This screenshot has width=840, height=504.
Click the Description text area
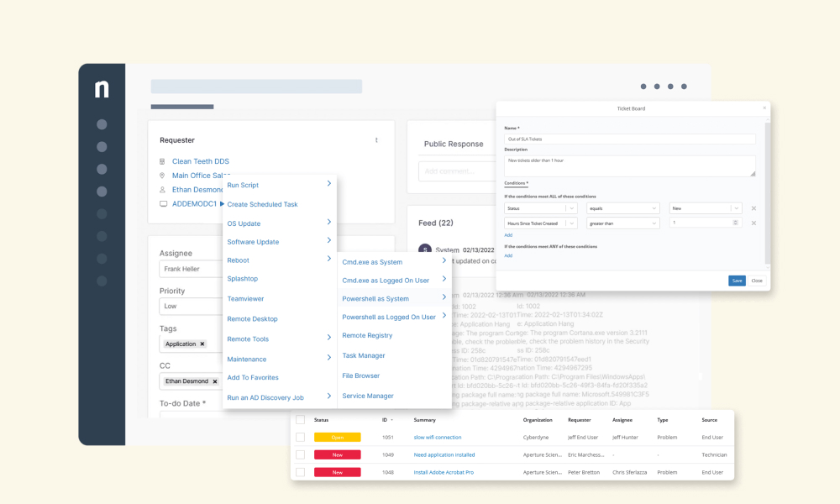630,166
